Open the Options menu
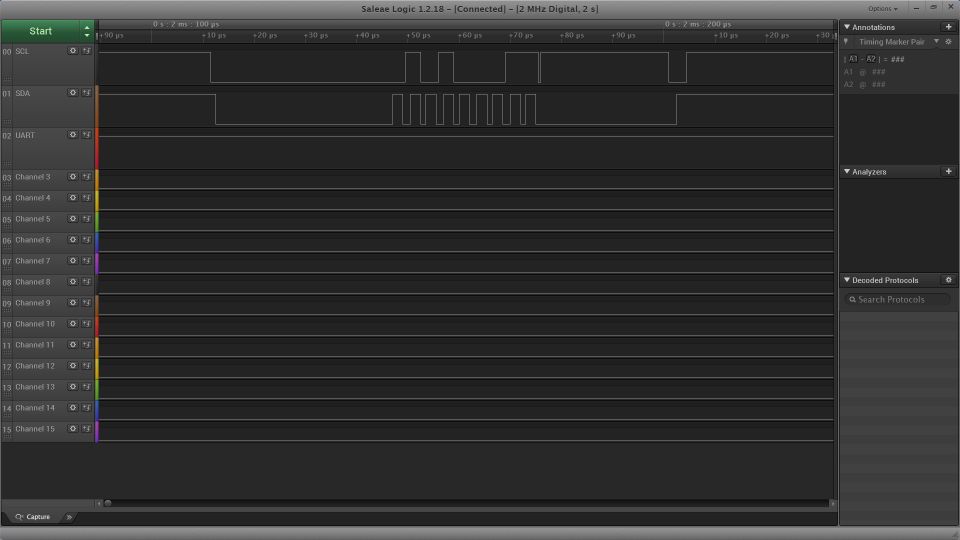The height and width of the screenshot is (540, 960). (x=881, y=9)
